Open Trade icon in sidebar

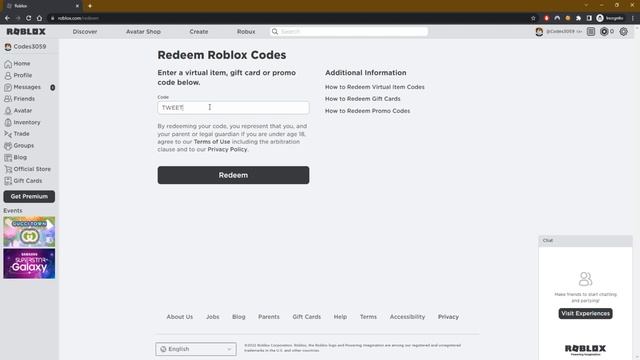pyautogui.click(x=8, y=134)
